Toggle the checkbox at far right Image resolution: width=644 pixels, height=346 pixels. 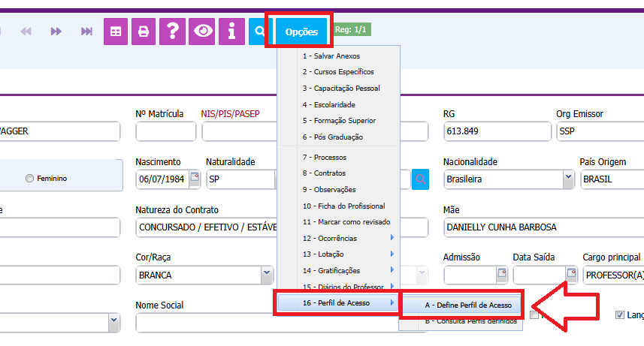(620, 315)
